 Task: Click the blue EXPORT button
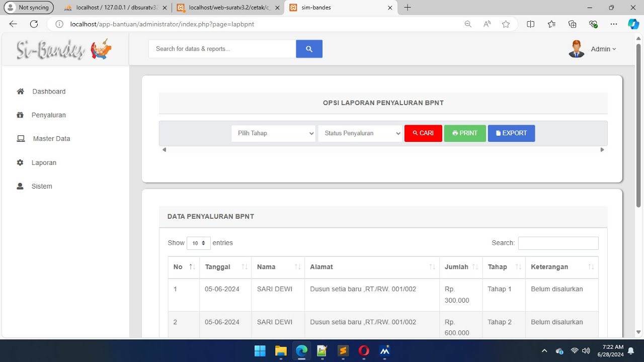pos(511,133)
